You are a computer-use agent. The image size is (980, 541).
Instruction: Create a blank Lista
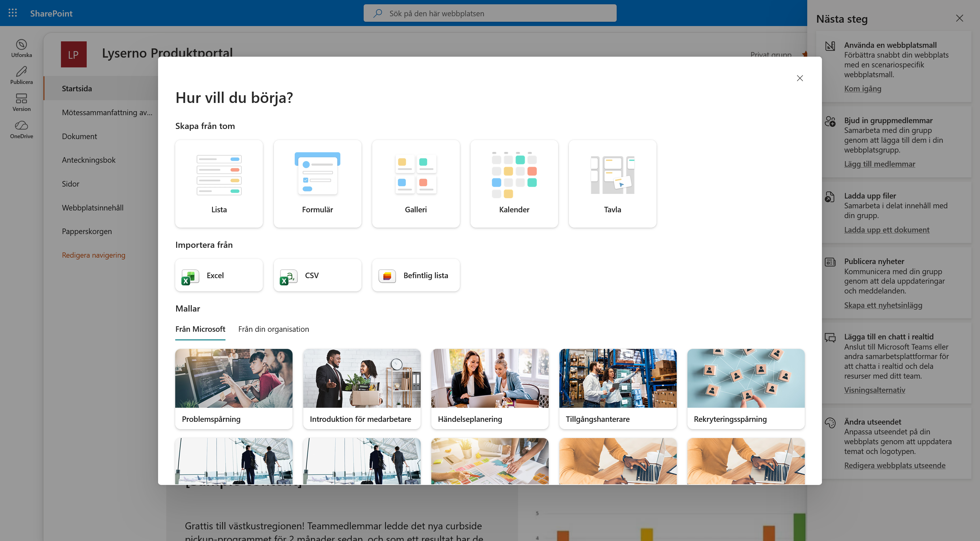(219, 184)
